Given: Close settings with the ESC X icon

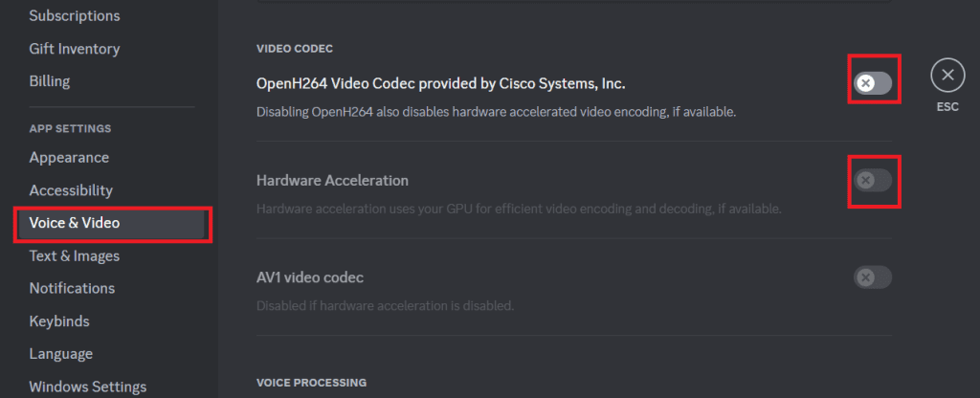Looking at the screenshot, I should tap(947, 75).
